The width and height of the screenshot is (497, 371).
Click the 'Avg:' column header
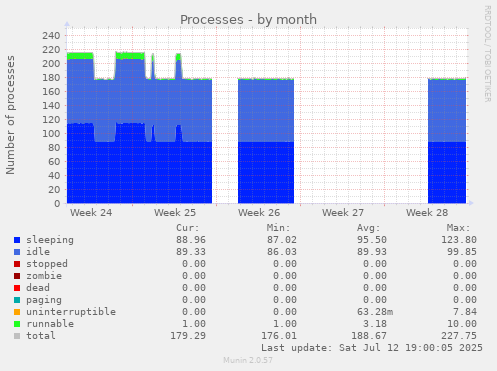pyautogui.click(x=369, y=228)
